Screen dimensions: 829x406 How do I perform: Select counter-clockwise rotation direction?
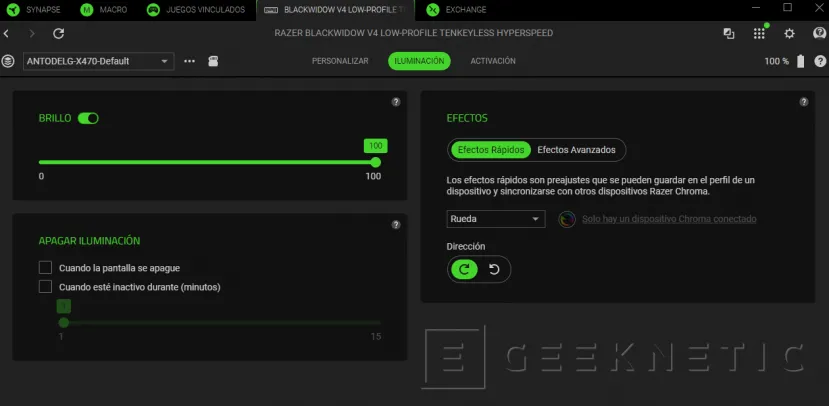[494, 269]
